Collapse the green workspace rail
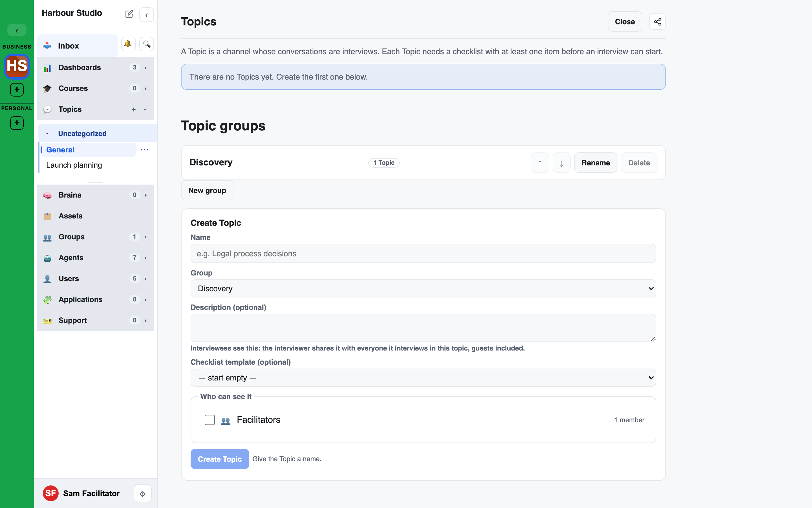 point(17,30)
